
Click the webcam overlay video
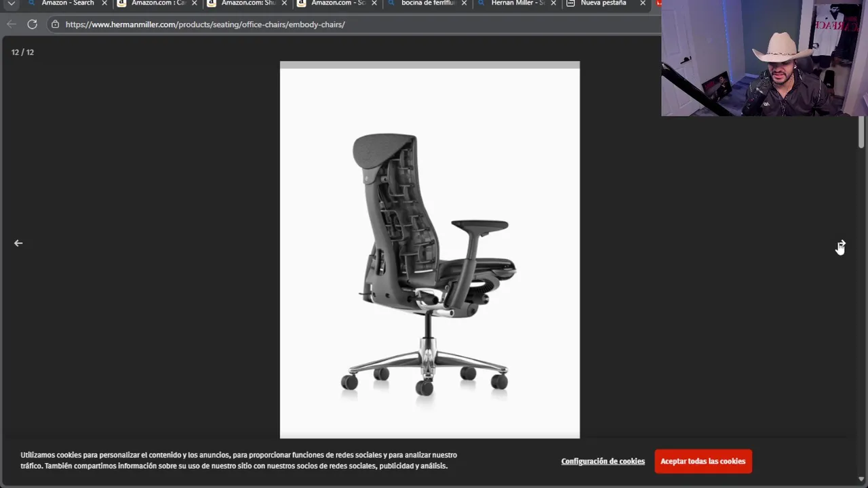coord(764,58)
